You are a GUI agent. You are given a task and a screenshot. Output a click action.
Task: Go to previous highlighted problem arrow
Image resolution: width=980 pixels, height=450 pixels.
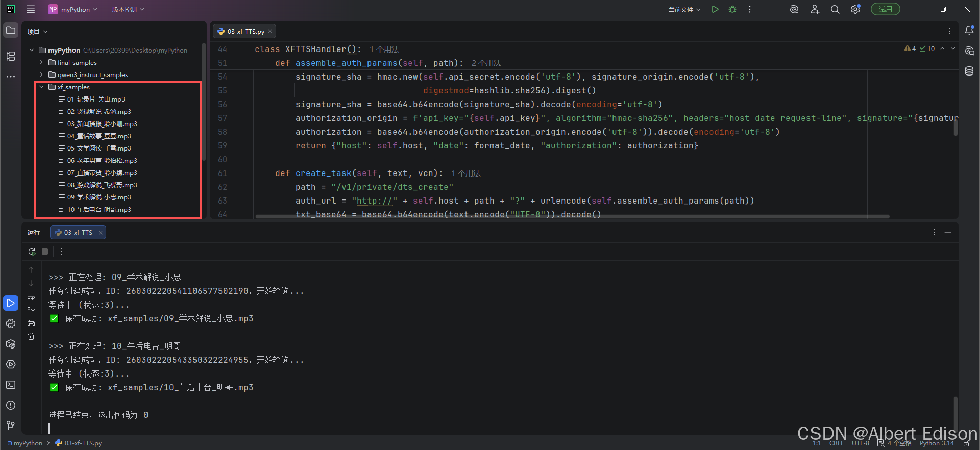click(x=942, y=48)
